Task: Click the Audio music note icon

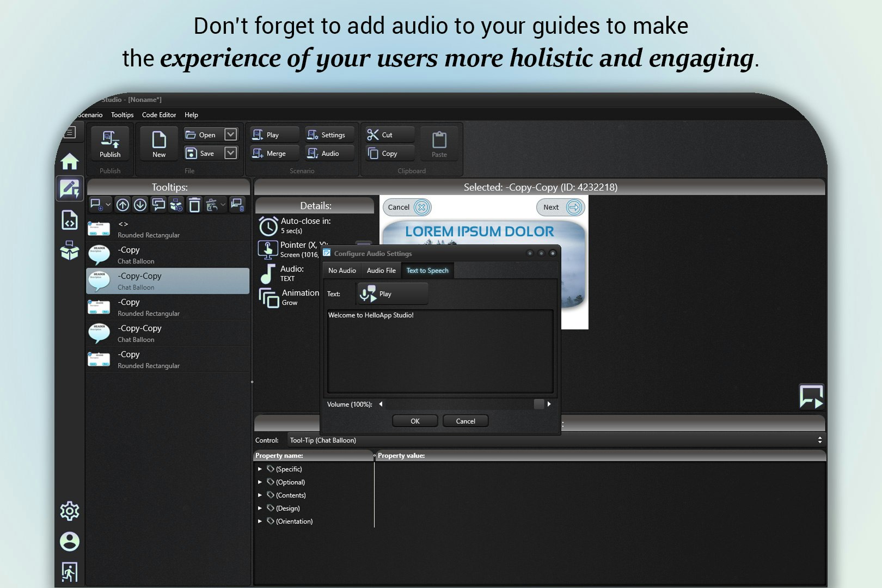Action: tap(268, 274)
